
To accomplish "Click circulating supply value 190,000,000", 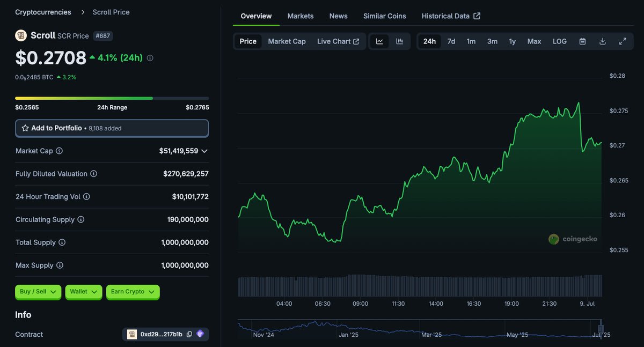I will (x=188, y=219).
